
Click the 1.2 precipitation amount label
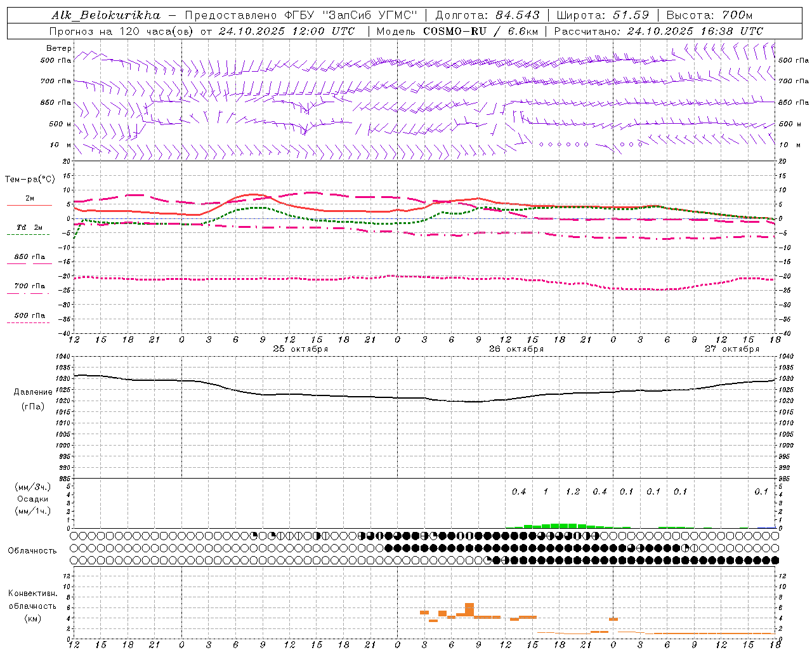click(572, 491)
